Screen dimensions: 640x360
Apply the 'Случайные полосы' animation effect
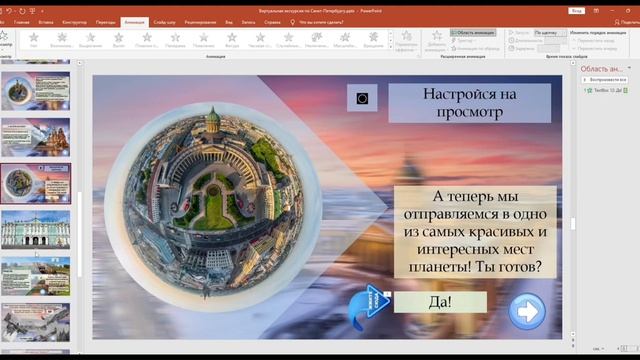(288, 40)
